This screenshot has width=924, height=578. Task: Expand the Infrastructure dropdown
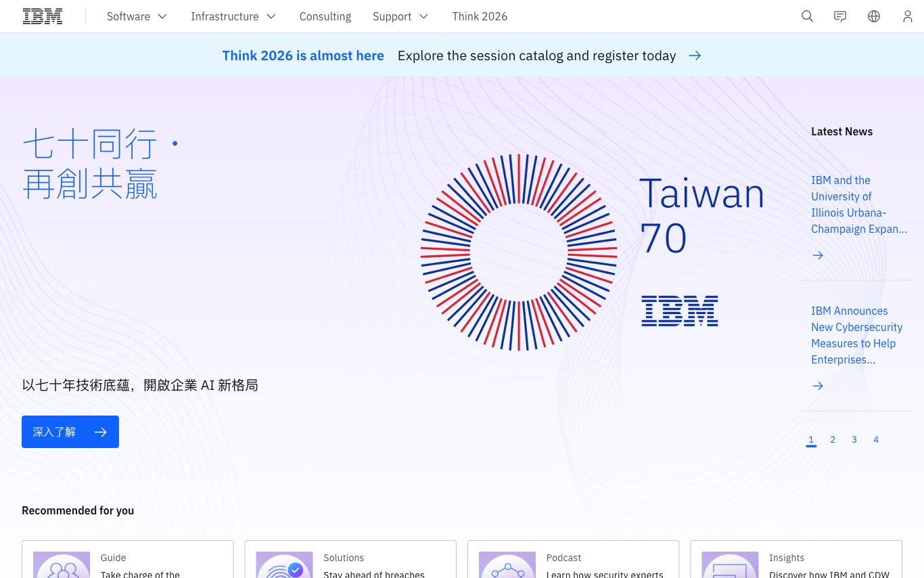[233, 16]
